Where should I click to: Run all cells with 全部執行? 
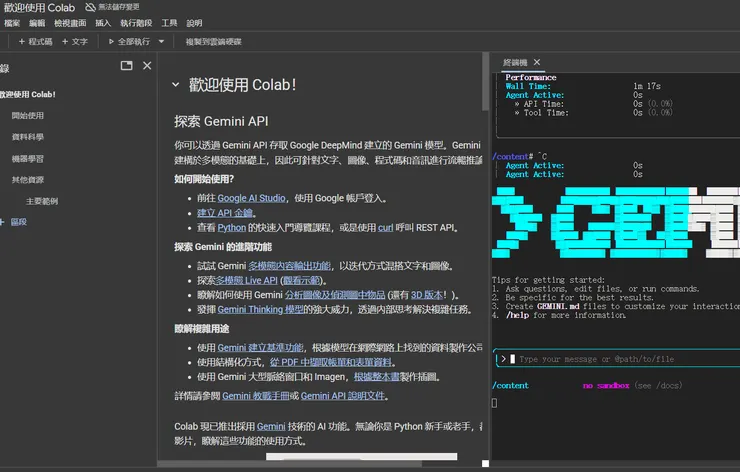pos(129,42)
